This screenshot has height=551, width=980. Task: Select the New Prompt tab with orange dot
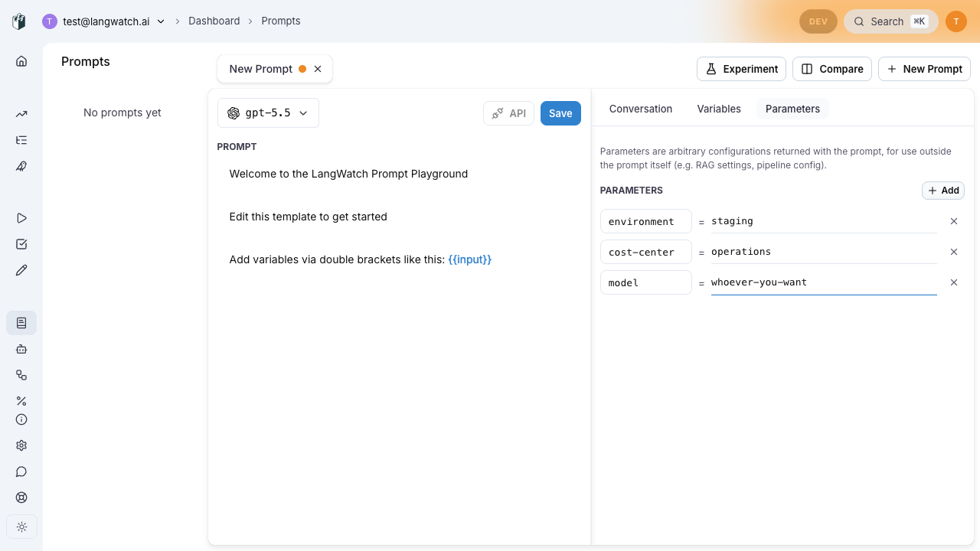click(275, 69)
